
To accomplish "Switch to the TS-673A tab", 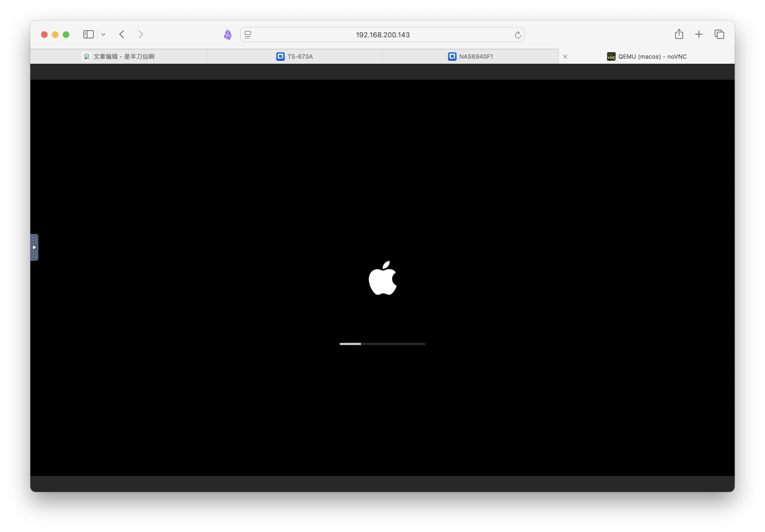I will 295,56.
